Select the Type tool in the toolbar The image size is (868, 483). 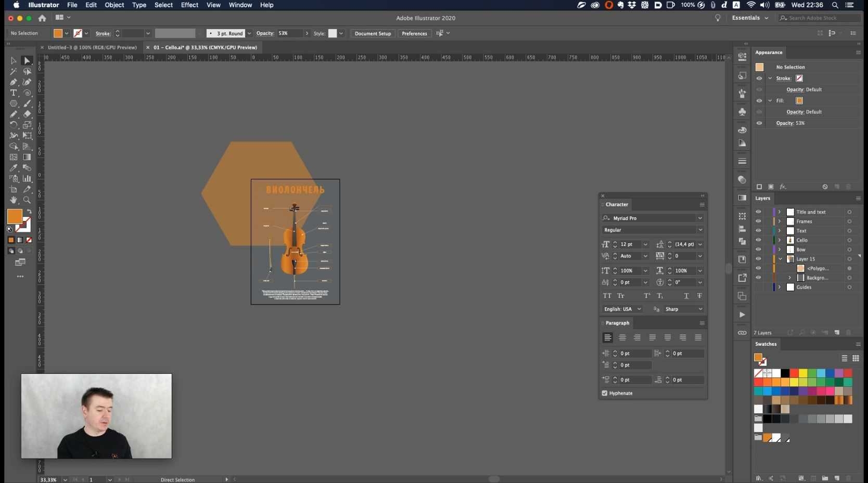14,93
